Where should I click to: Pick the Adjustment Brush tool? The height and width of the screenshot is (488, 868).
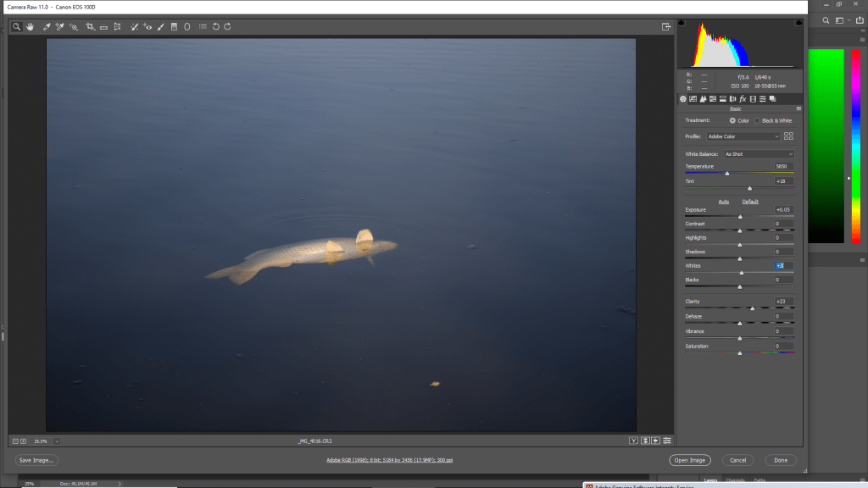click(161, 26)
